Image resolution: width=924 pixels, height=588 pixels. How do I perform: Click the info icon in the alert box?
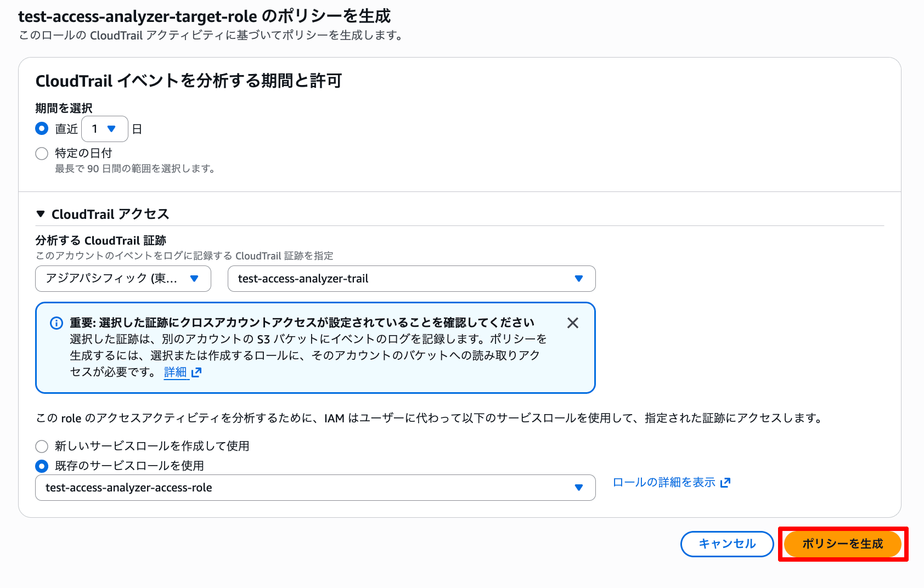[x=56, y=323]
